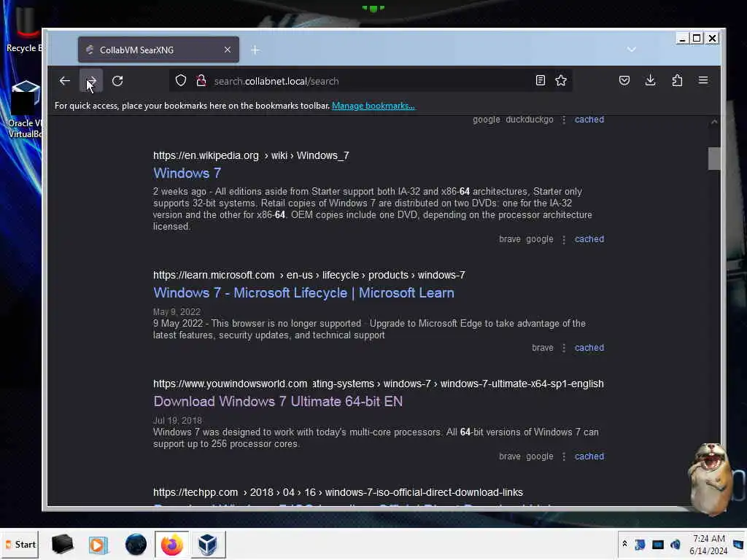Toggle reader view icon in address bar
Viewport: 747px width, 560px height.
coord(541,80)
